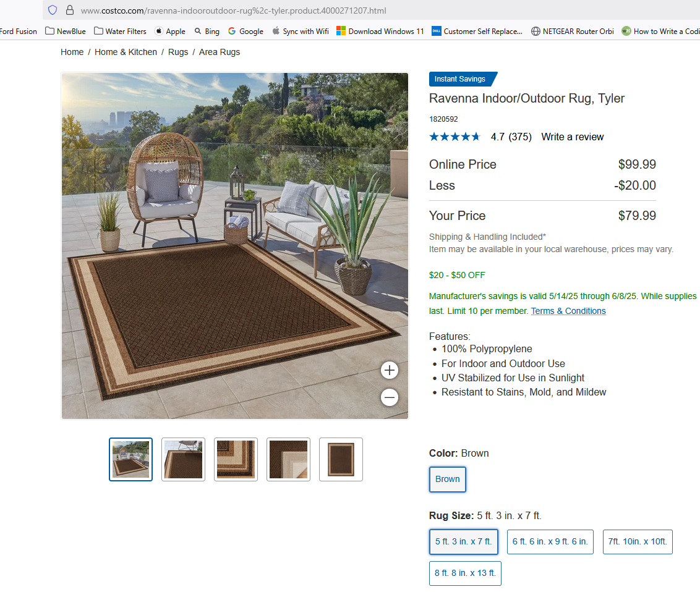The width and height of the screenshot is (700, 592).
Task: Open the Download Windows 11 bookmark
Action: pyautogui.click(x=380, y=32)
